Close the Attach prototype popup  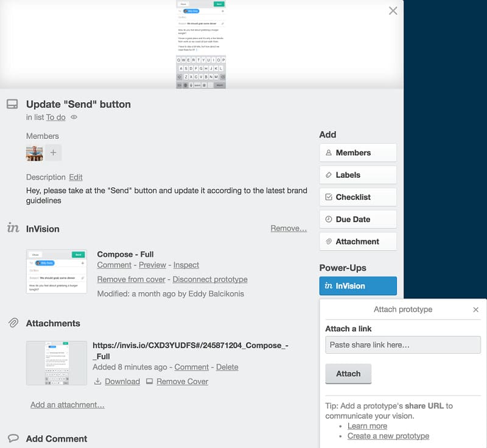[475, 310]
